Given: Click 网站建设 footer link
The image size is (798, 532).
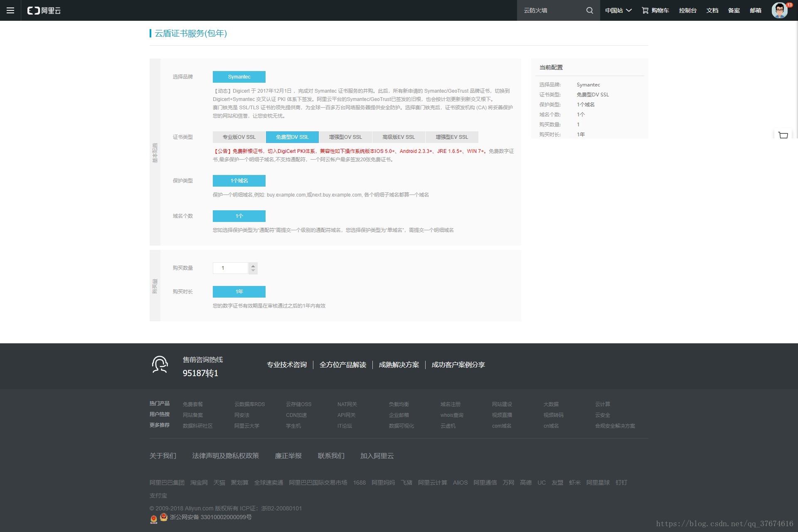Looking at the screenshot, I should tap(502, 404).
